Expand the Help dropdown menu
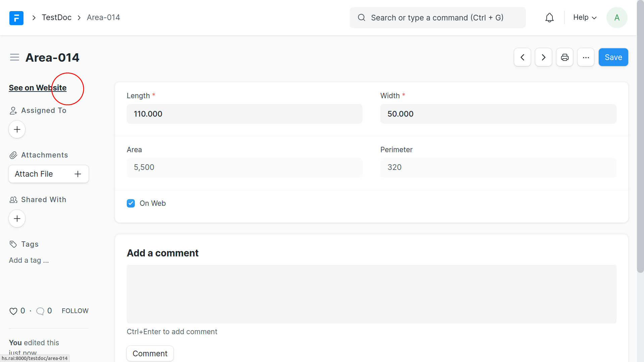The width and height of the screenshot is (644, 362). point(585,18)
